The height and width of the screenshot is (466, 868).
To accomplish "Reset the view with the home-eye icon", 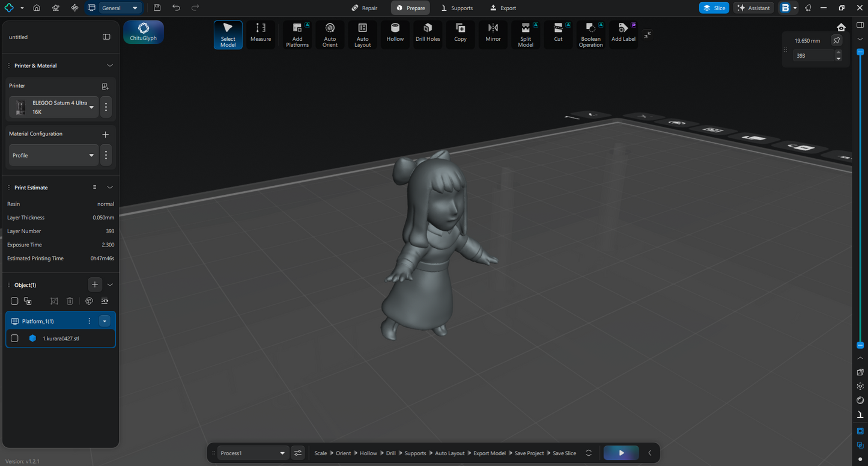I will pyautogui.click(x=841, y=27).
